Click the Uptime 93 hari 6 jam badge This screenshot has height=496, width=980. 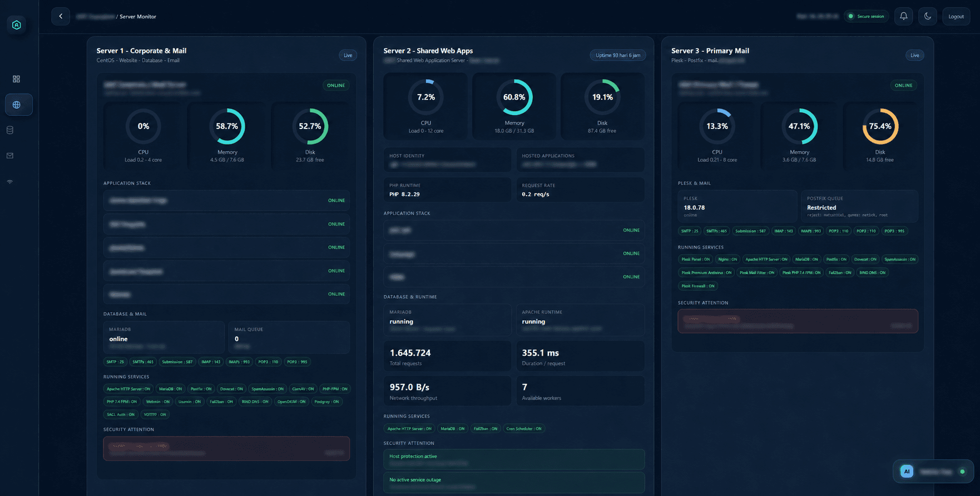pyautogui.click(x=618, y=55)
